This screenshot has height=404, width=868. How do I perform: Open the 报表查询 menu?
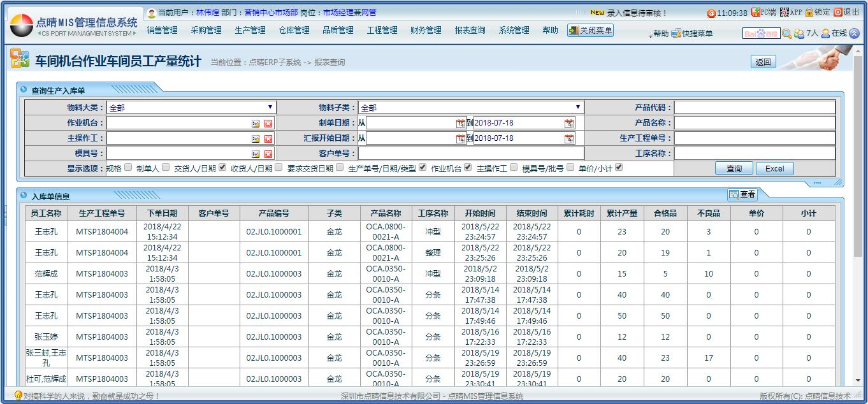tap(470, 30)
